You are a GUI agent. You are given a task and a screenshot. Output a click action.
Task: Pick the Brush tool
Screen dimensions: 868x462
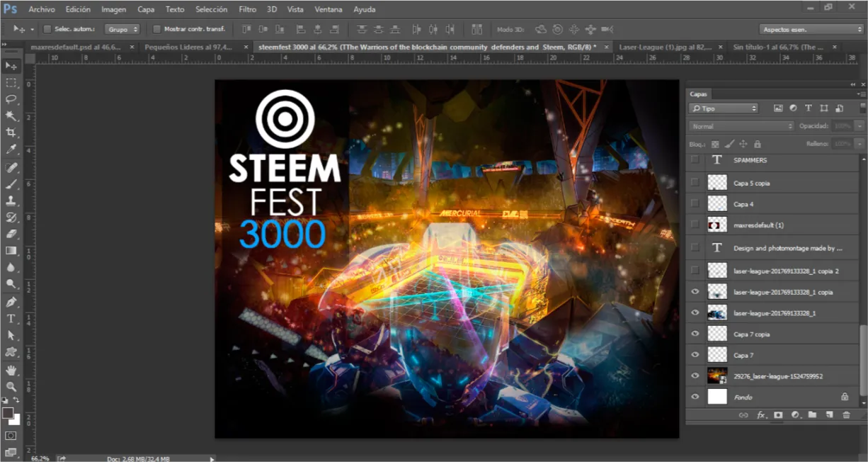pos(11,184)
